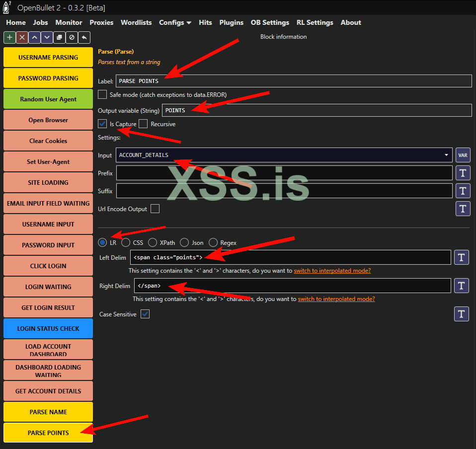Enable the Recursive checkbox

click(143, 124)
